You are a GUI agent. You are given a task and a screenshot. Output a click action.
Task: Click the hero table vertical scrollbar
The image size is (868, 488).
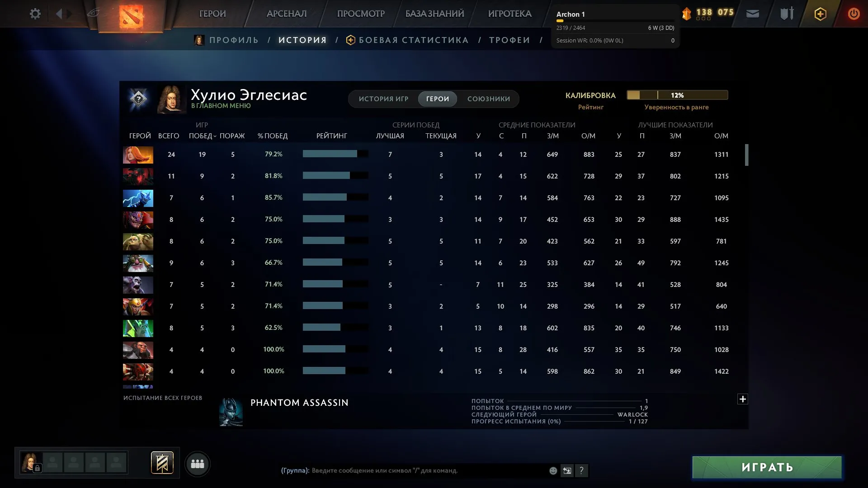[746, 155]
